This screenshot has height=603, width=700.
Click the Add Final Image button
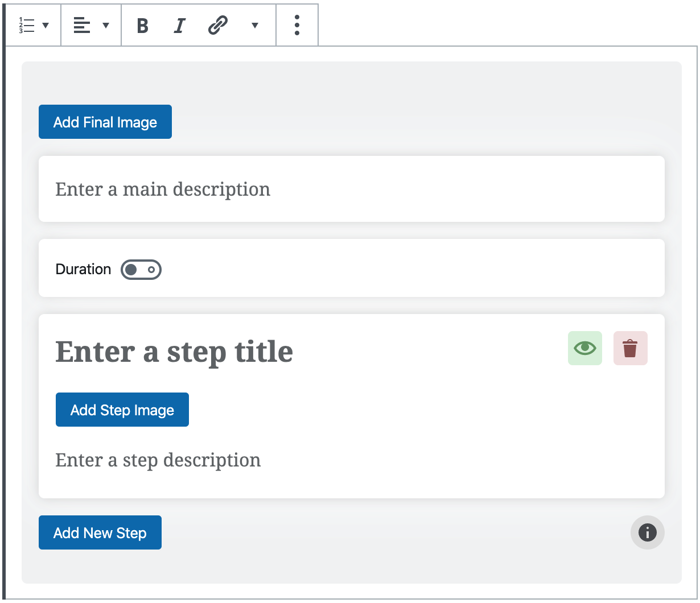coord(105,122)
